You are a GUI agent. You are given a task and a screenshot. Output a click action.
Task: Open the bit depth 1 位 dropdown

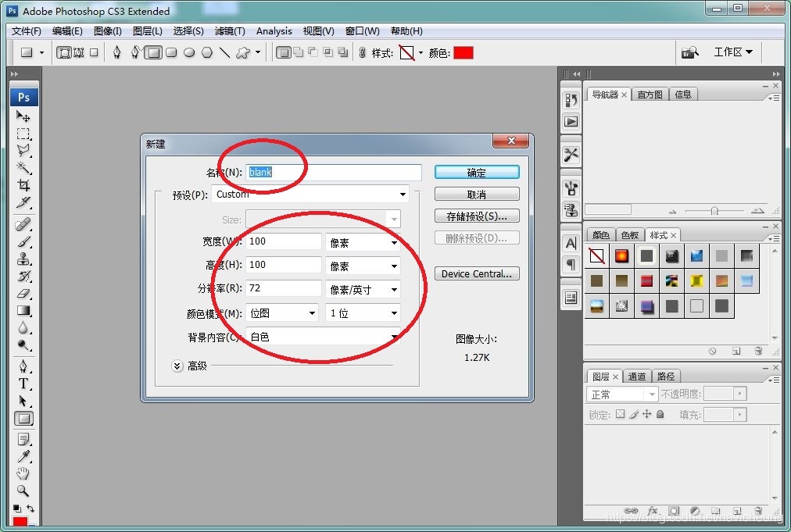coord(363,313)
